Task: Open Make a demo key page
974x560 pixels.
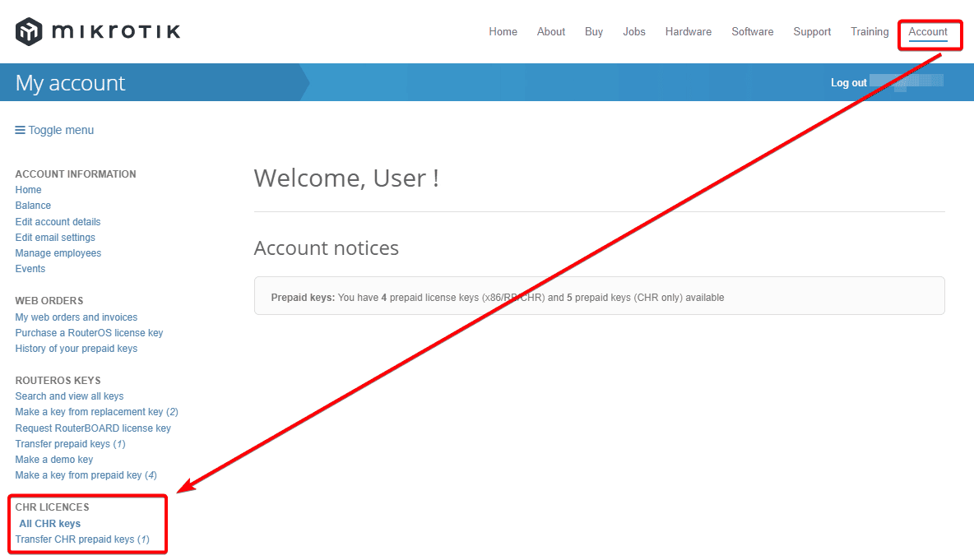Action: tap(53, 459)
